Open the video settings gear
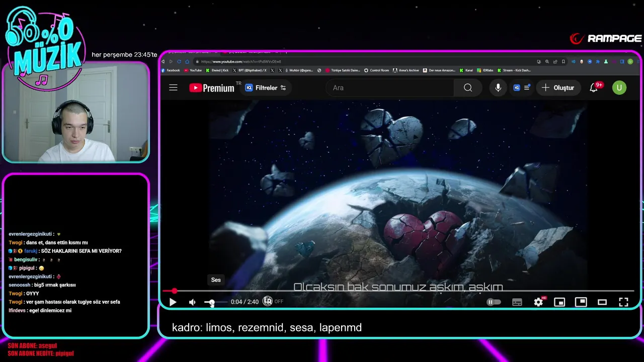644x362 pixels. click(x=539, y=302)
